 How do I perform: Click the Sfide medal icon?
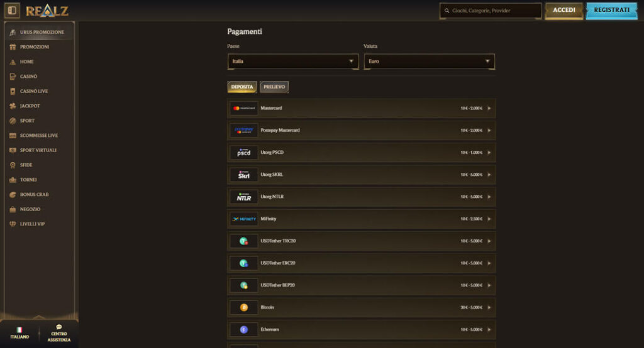[x=13, y=165]
